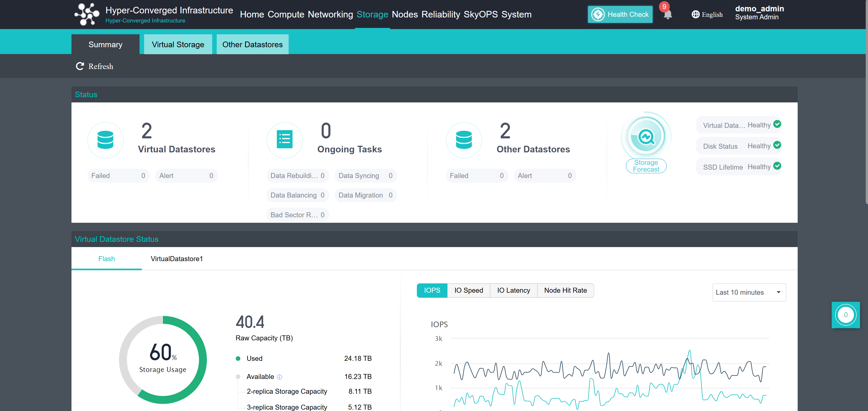Switch chart to IO Speed
The width and height of the screenshot is (868, 411).
pos(468,290)
